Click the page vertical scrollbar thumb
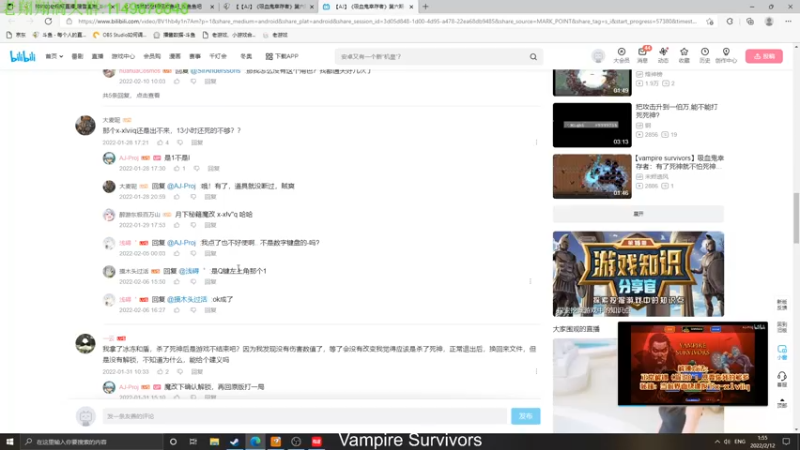 tap(796, 218)
